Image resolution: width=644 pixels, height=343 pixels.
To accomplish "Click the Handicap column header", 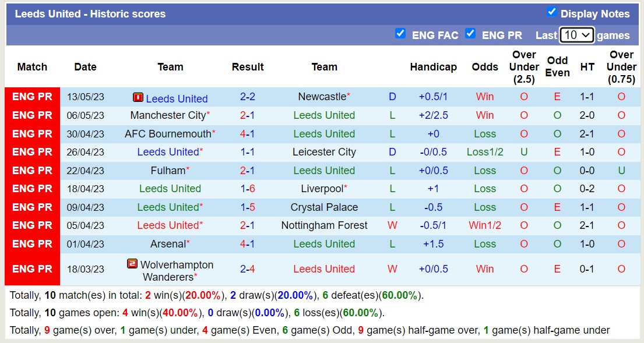I will [x=433, y=67].
